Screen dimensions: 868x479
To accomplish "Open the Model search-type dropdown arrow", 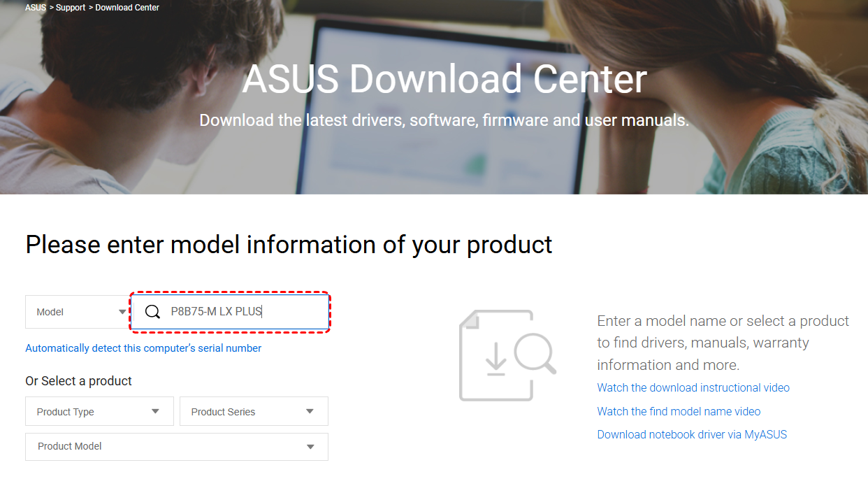I will tap(122, 313).
